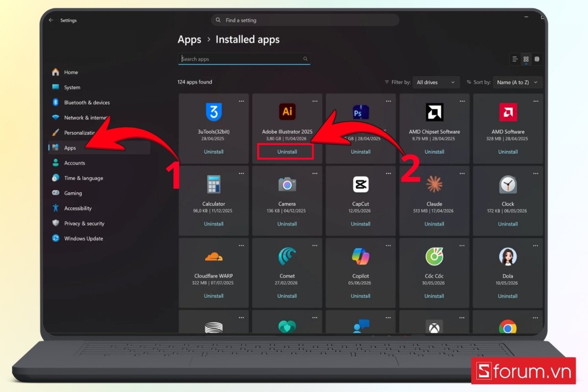
Task: Open more options for Calculator
Action: point(241,173)
